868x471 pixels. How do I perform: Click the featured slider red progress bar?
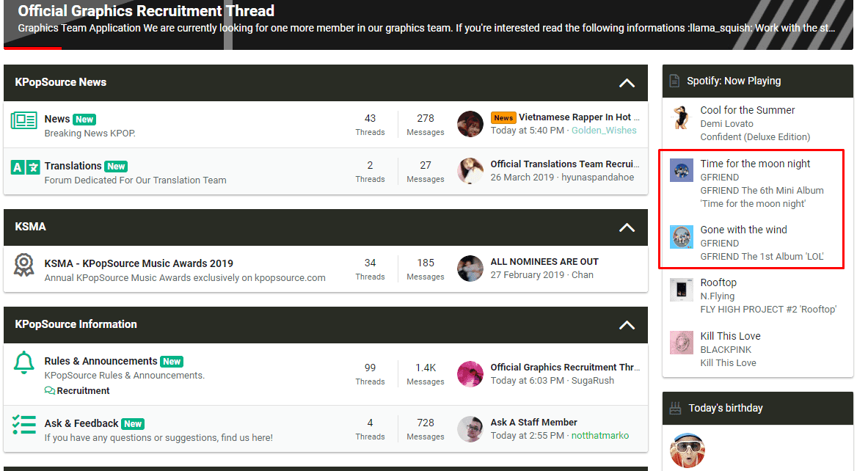(x=33, y=48)
